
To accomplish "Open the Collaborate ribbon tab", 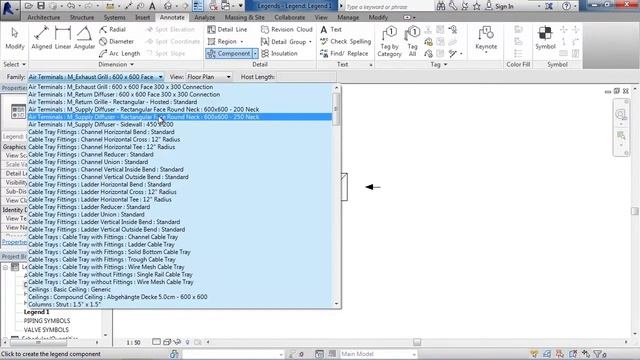I will click(x=289, y=18).
